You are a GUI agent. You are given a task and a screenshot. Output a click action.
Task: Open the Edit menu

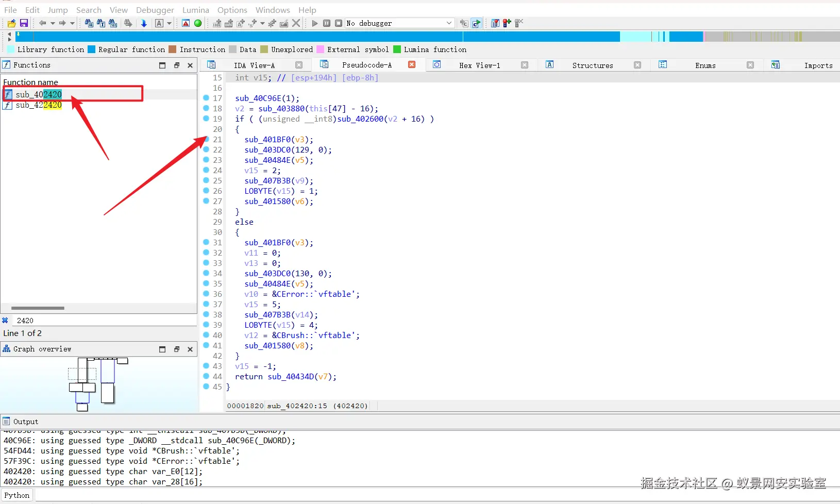[x=32, y=10]
